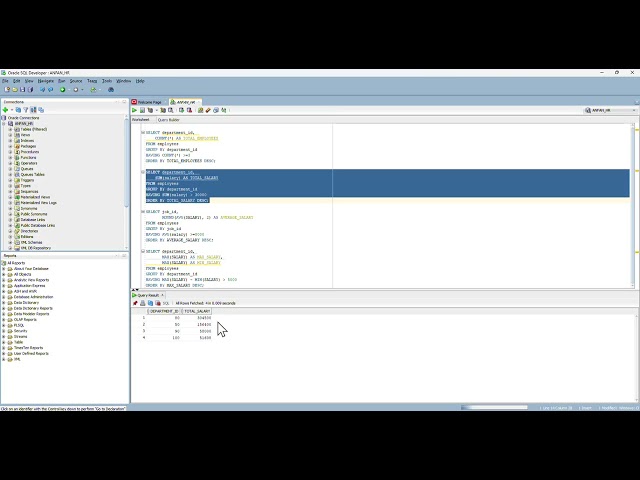Click the ANFAN_HR connection node
640x480 pixels.
click(x=24, y=124)
